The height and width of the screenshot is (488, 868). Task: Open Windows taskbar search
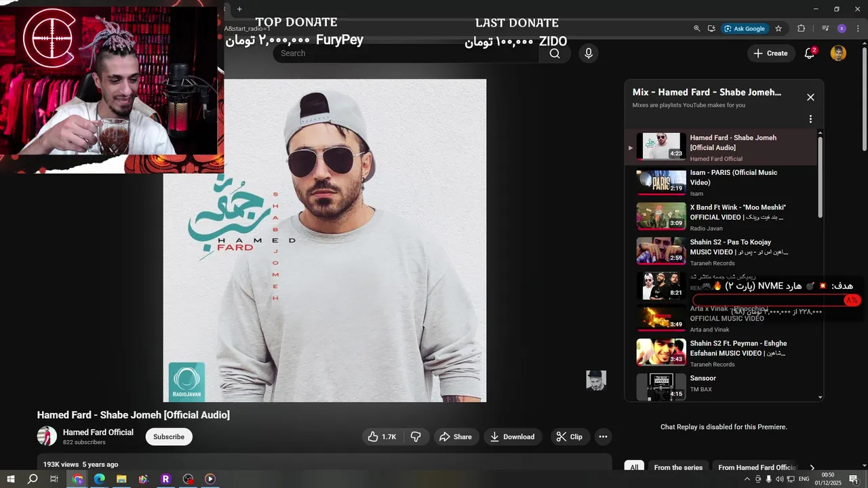(x=32, y=479)
